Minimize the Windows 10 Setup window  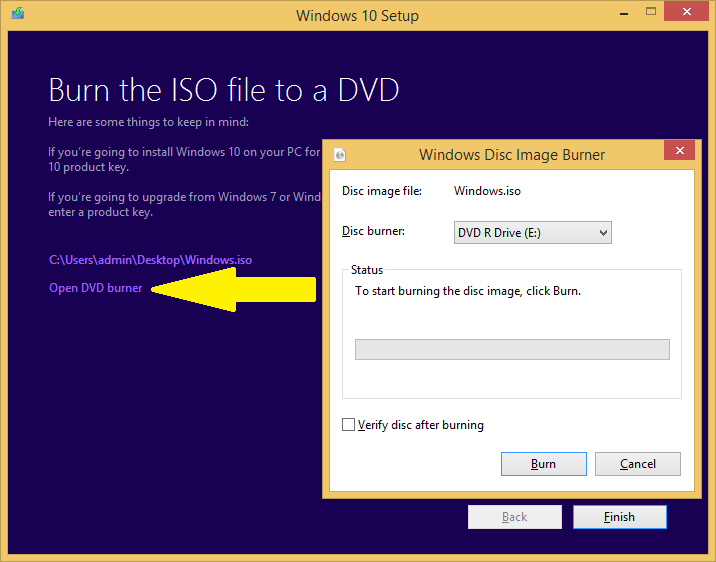coord(624,14)
